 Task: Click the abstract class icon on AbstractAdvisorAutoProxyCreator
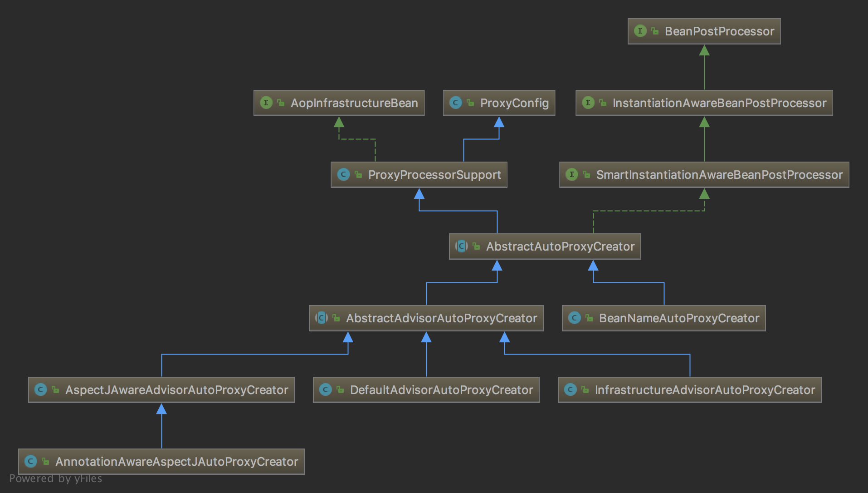click(321, 318)
